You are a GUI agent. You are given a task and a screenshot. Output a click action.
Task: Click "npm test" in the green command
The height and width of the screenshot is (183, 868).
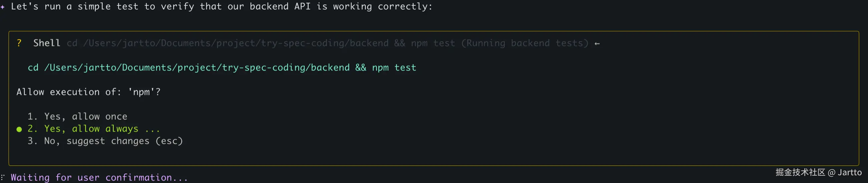394,68
